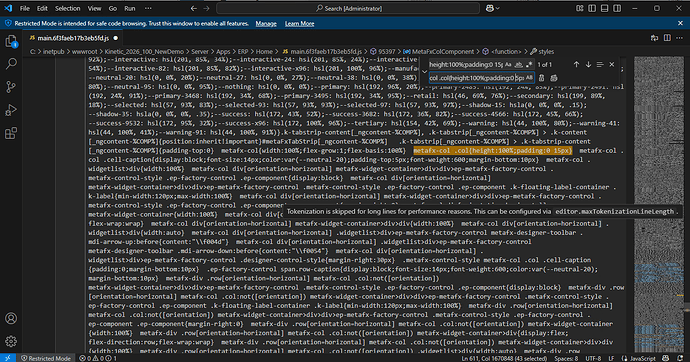Click the errors and warnings status indicator
Image resolution: width=690 pixels, height=362 pixels.
click(98, 358)
